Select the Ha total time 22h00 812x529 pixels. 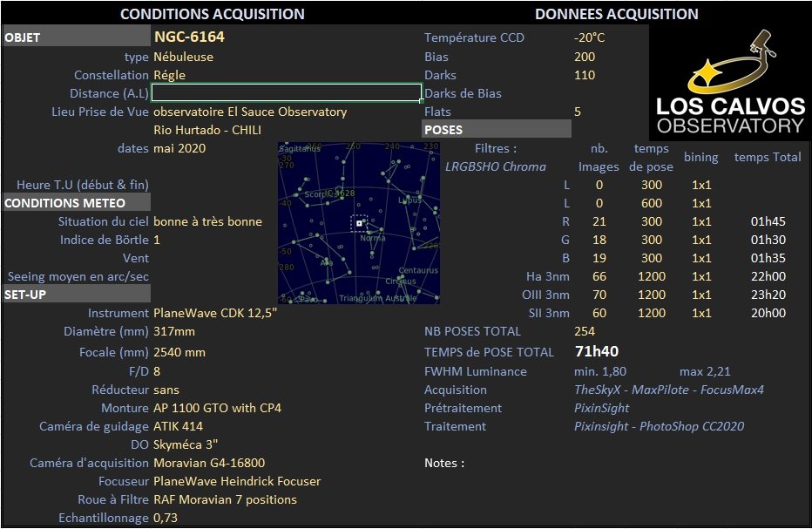click(x=768, y=276)
